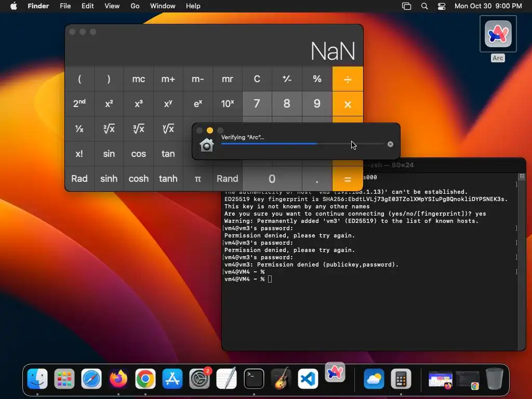Click the sin key in Calculator
Viewport: 532px width, 399px height.
point(109,154)
